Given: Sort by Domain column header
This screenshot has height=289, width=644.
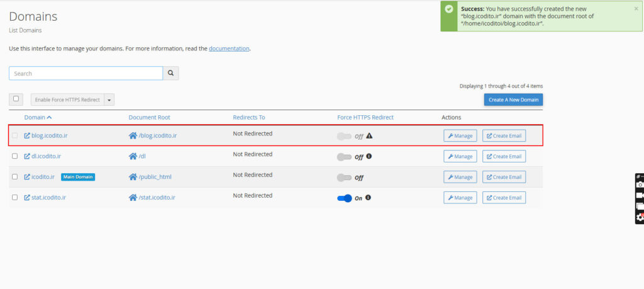Looking at the screenshot, I should (35, 117).
